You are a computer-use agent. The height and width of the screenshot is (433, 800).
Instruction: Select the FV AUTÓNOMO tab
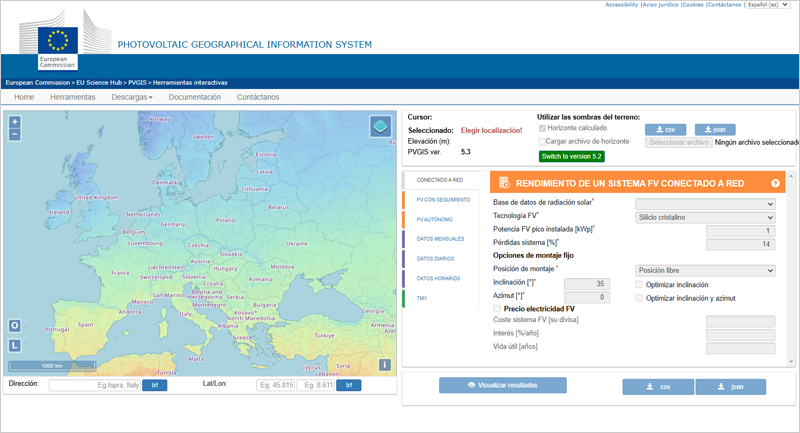coord(435,220)
